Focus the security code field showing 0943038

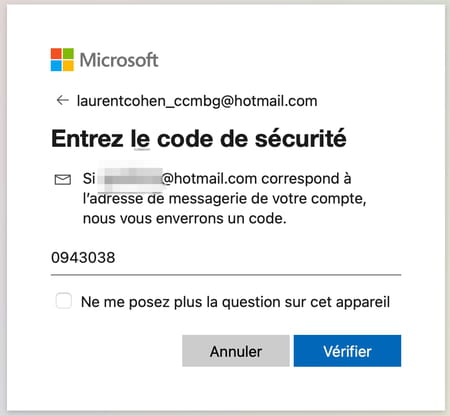(226, 258)
